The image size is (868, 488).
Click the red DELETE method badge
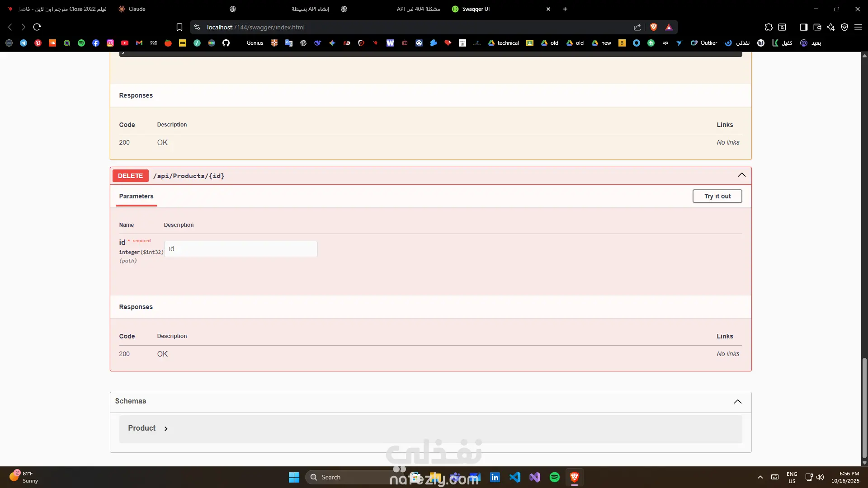coord(130,176)
